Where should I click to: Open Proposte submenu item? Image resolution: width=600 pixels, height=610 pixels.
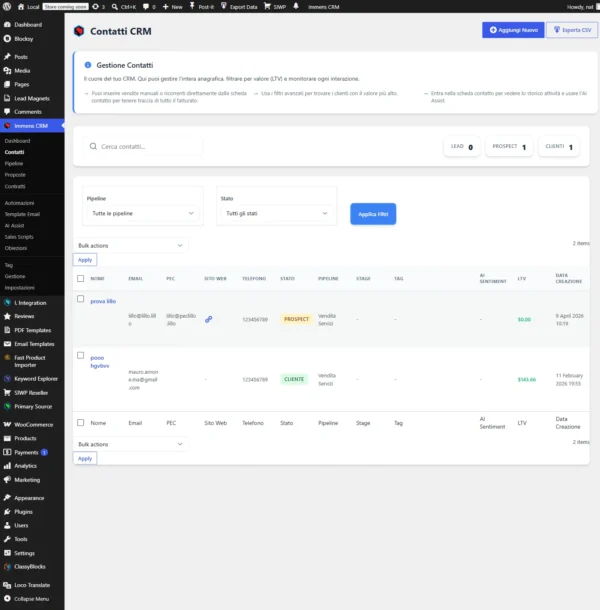[15, 175]
